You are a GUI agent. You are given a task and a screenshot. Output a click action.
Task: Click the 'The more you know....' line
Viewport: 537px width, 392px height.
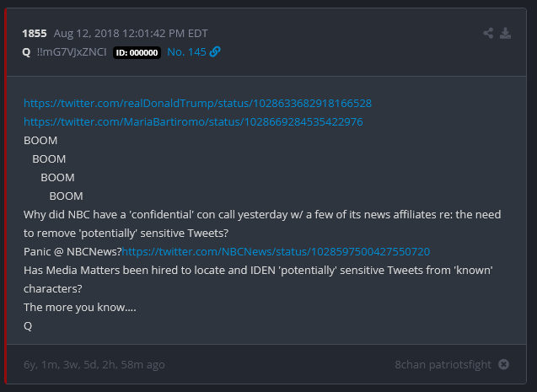pos(79,307)
